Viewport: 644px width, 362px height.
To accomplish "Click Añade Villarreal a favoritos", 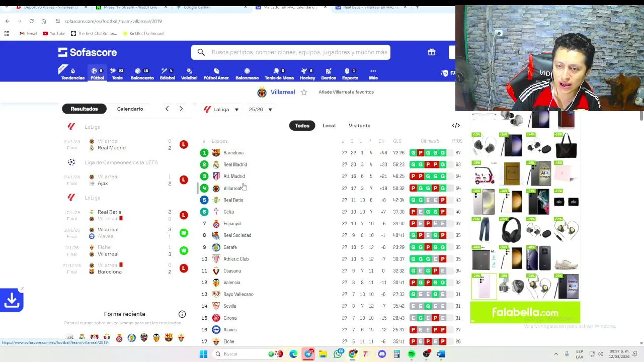I will (346, 92).
